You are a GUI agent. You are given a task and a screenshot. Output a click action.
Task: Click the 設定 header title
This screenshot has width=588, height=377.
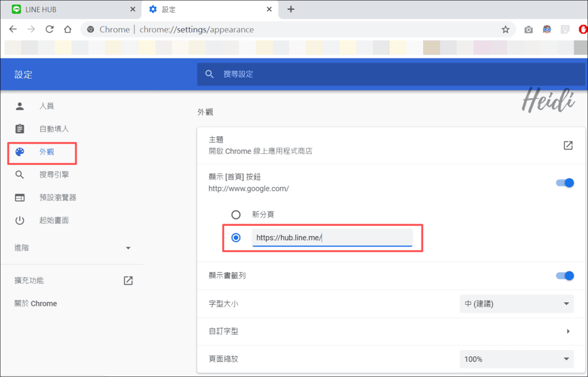(23, 75)
